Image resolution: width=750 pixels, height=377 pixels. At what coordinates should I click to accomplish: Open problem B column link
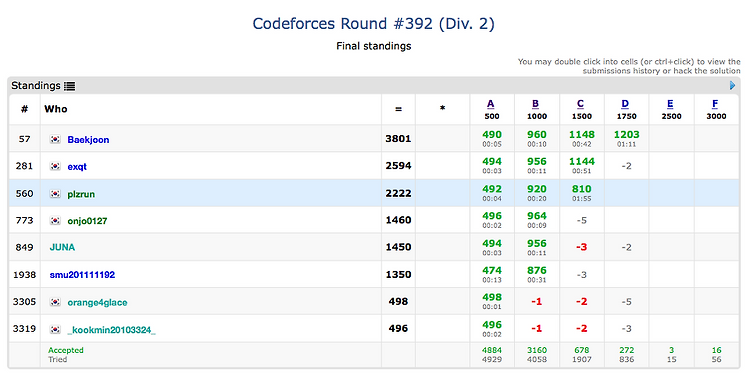(x=536, y=104)
